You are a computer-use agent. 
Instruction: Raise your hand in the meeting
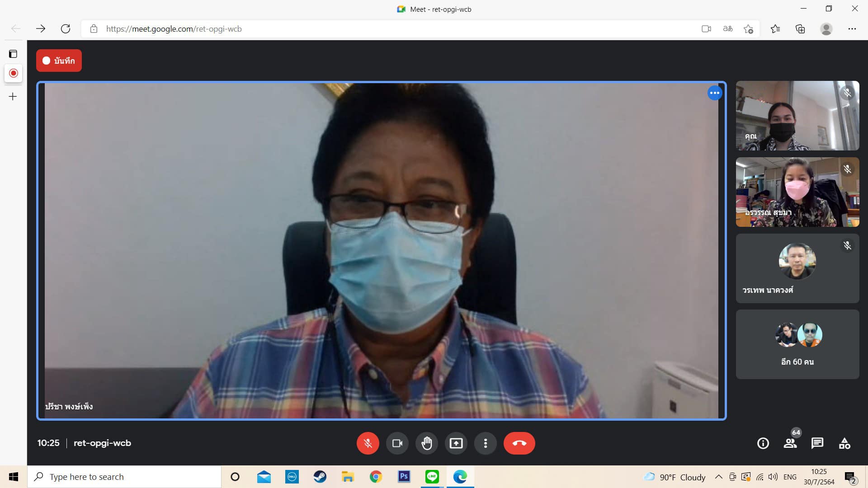426,443
